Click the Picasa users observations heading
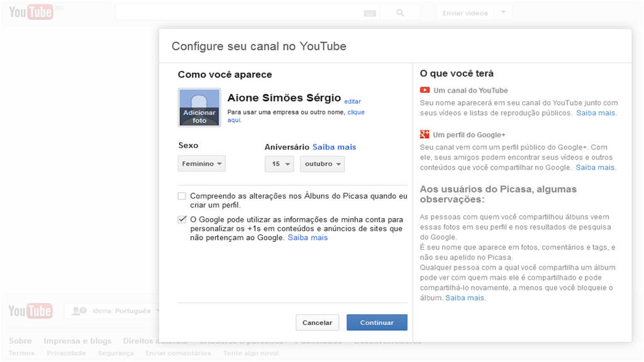644x362 pixels. click(x=498, y=194)
